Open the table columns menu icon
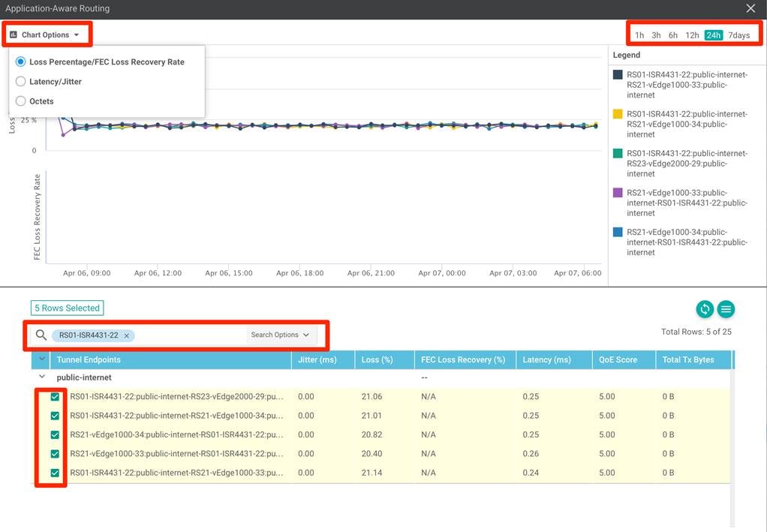767x532 pixels. point(725,309)
